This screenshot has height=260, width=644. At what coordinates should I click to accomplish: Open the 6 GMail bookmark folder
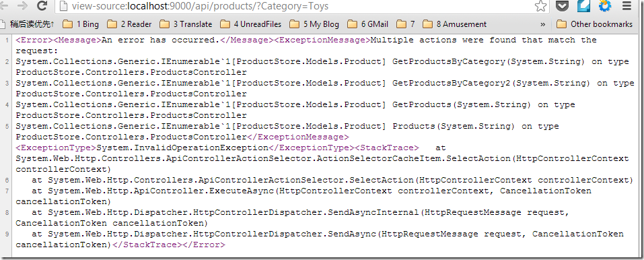[368, 24]
